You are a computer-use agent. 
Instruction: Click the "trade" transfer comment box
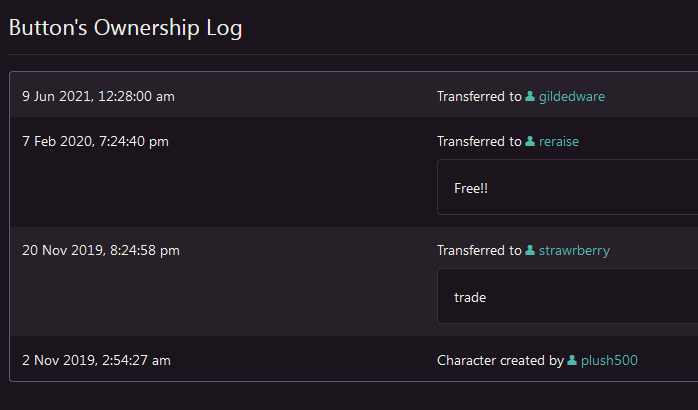567,296
